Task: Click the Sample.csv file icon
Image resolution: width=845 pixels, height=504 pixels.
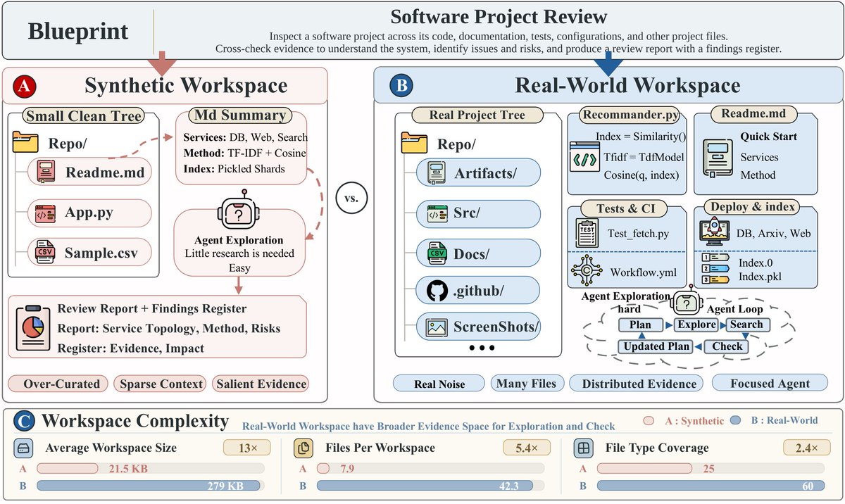Action: coord(46,252)
